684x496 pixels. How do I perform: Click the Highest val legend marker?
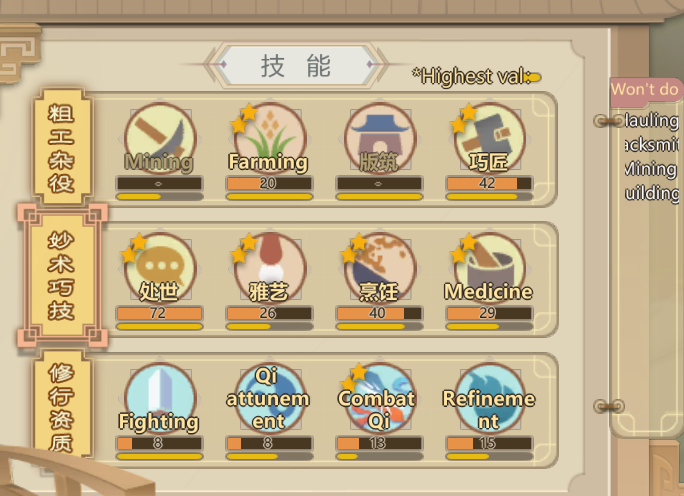coord(534,77)
